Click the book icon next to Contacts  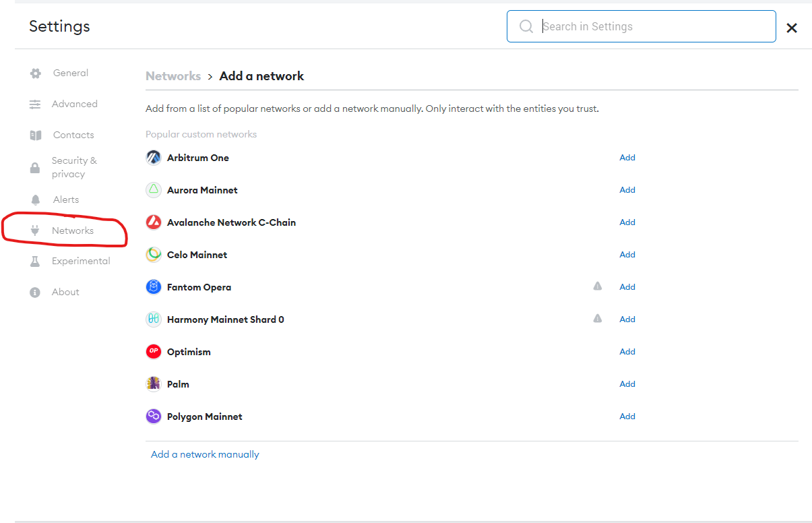pyautogui.click(x=36, y=135)
